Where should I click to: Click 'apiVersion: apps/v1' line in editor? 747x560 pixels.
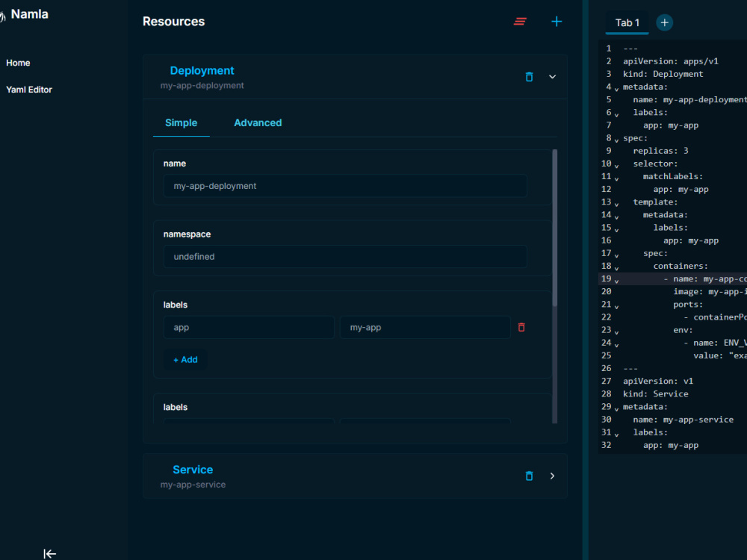[x=670, y=61]
